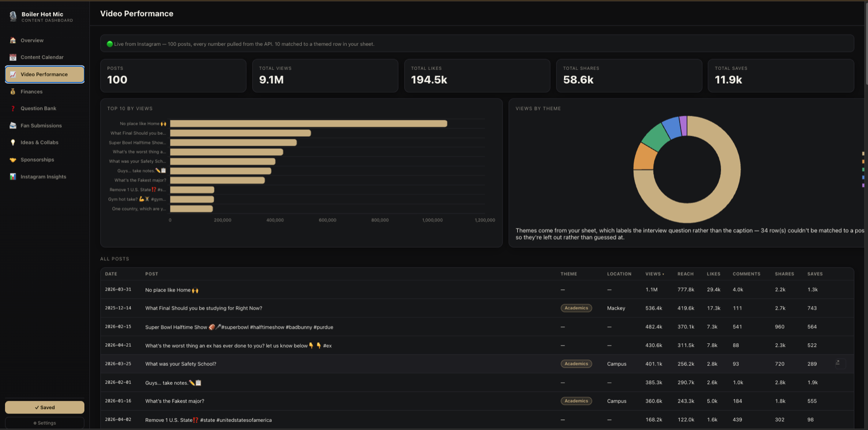Click Mackey location in What Final row
The height and width of the screenshot is (430, 868).
coord(616,308)
